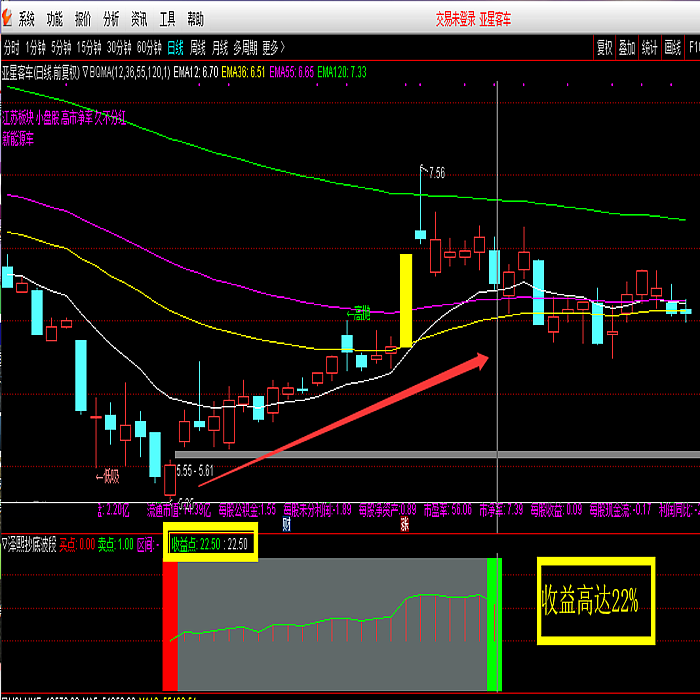Switch to the 30分钟 period
Image resolution: width=700 pixels, height=700 pixels.
click(x=119, y=47)
